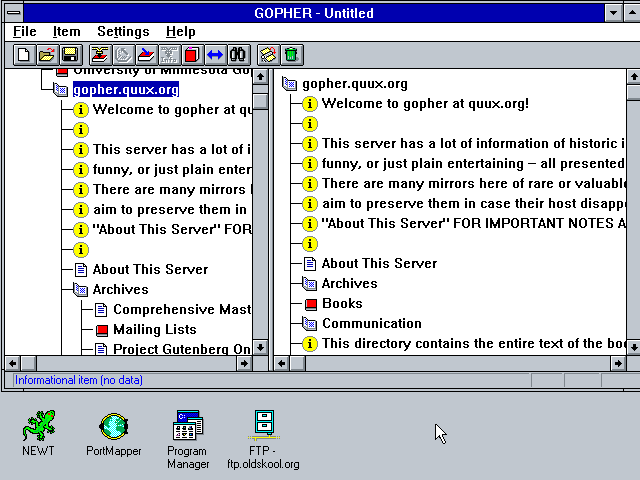This screenshot has width=640, height=480.
Task: Click the blue double-headed arrow toolbar icon
Action: click(215, 55)
